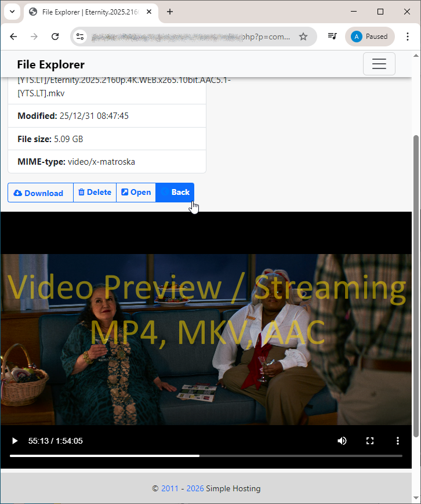The image size is (421, 504).
Task: Go forward in browser history
Action: tap(34, 37)
